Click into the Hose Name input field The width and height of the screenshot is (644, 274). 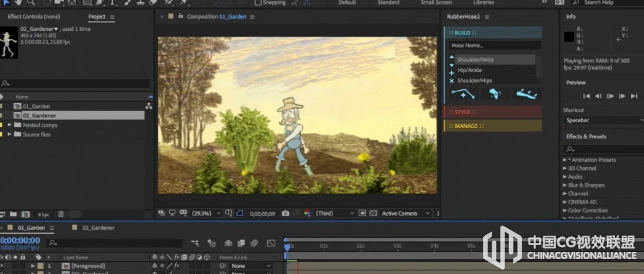[495, 46]
